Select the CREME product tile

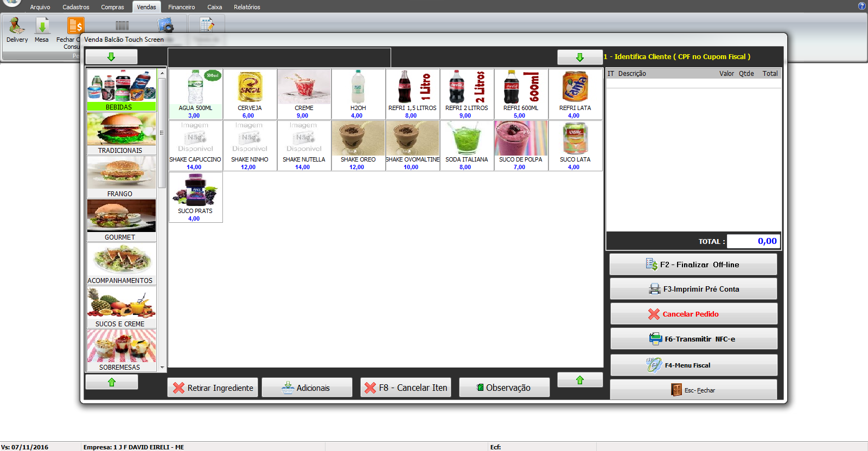coord(304,94)
